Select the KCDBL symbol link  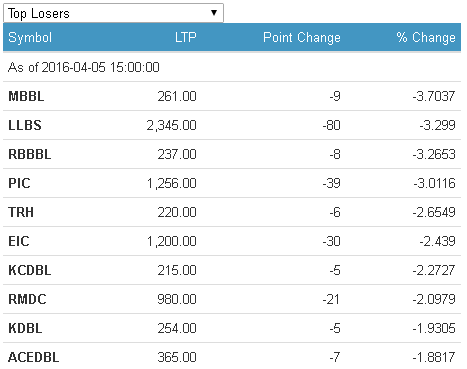[x=30, y=270]
